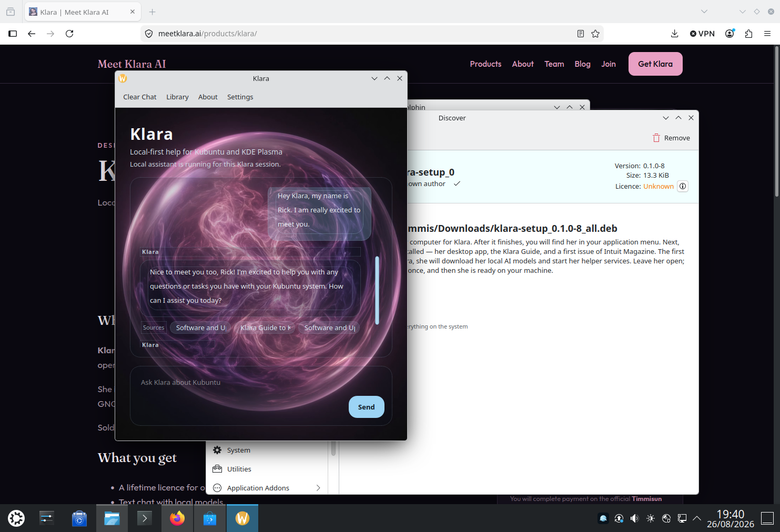Open the browser account icon
This screenshot has height=532, width=780.
730,34
